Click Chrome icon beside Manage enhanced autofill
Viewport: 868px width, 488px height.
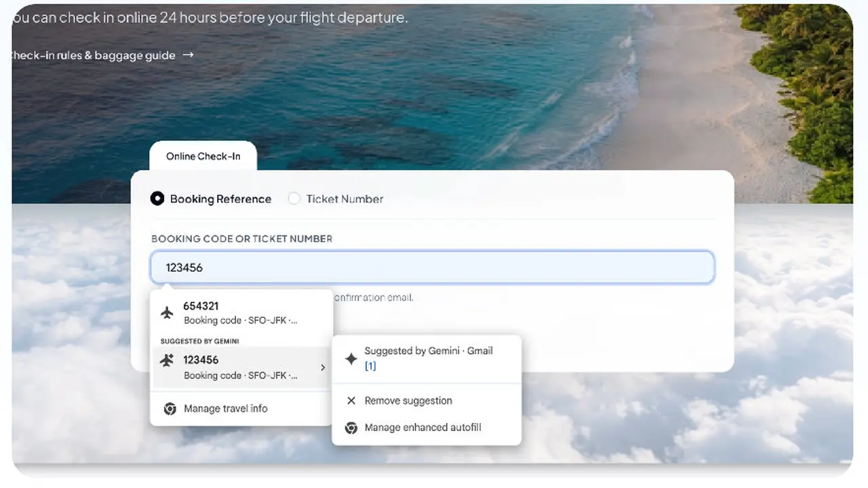[351, 428]
